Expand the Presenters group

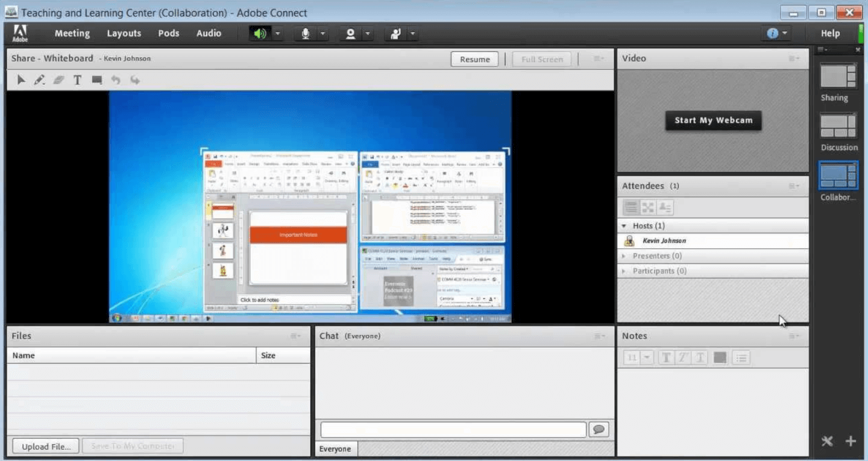624,256
